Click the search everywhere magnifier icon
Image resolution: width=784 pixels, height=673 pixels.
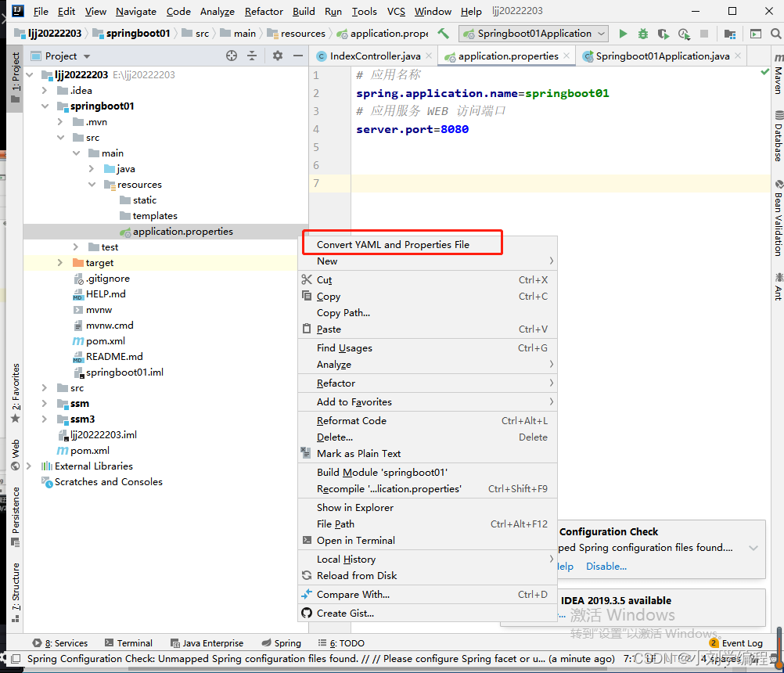coord(775,34)
